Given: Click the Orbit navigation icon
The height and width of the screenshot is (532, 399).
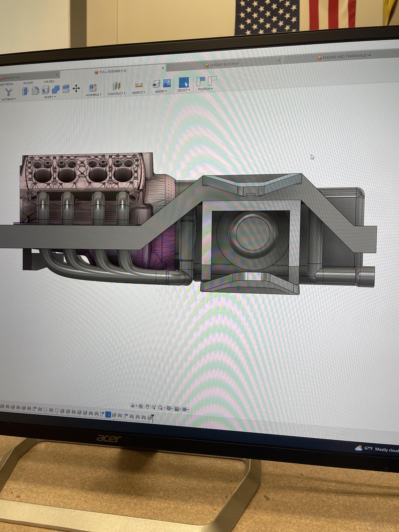Looking at the screenshot, I should coord(132,406).
